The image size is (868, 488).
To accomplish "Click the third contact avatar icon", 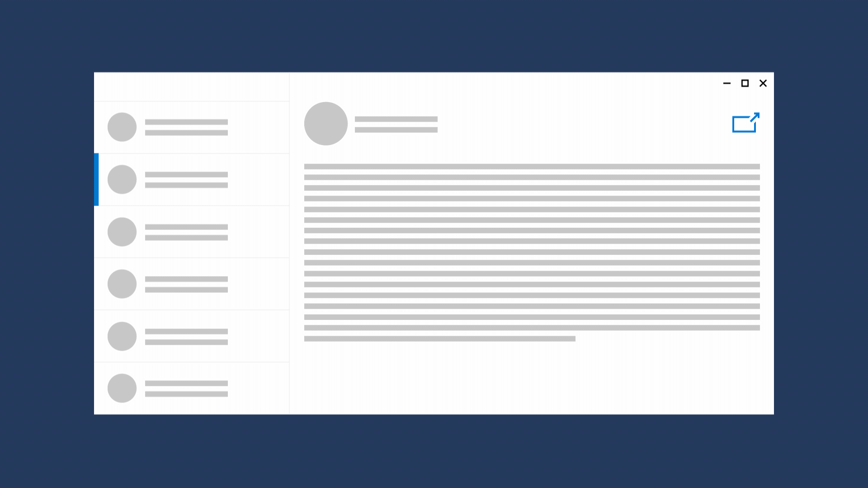I will coord(122,232).
